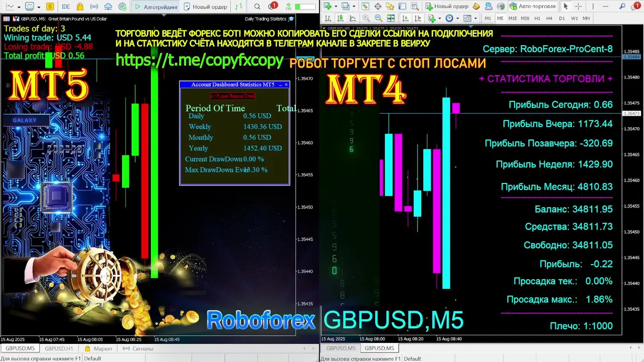644x362 pixels.
Task: Click the LVL connection level icon in MT5
Action: (288, 7)
